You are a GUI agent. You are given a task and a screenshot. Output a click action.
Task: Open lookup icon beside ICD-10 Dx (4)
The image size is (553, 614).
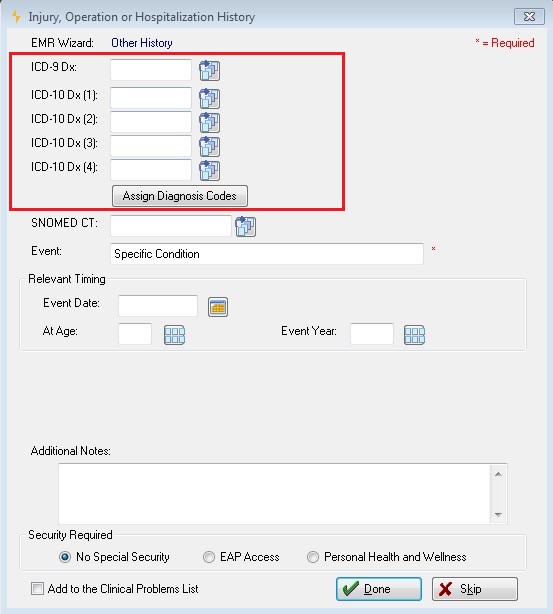pos(210,170)
